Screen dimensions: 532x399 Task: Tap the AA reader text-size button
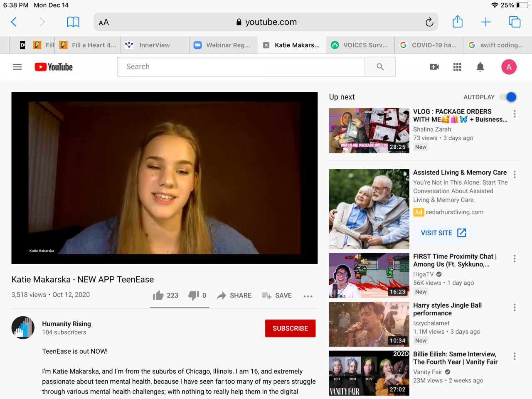pos(104,22)
